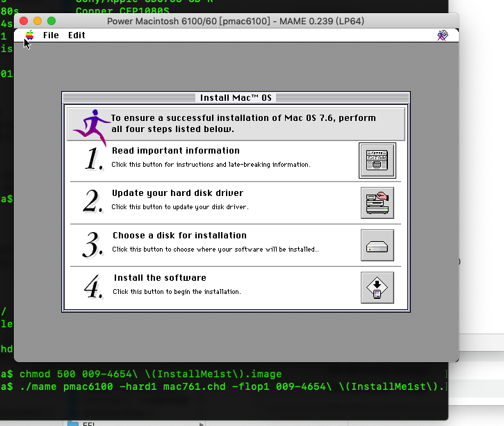The image size is (504, 426).
Task: Open the application menu icon at top right
Action: (x=443, y=35)
